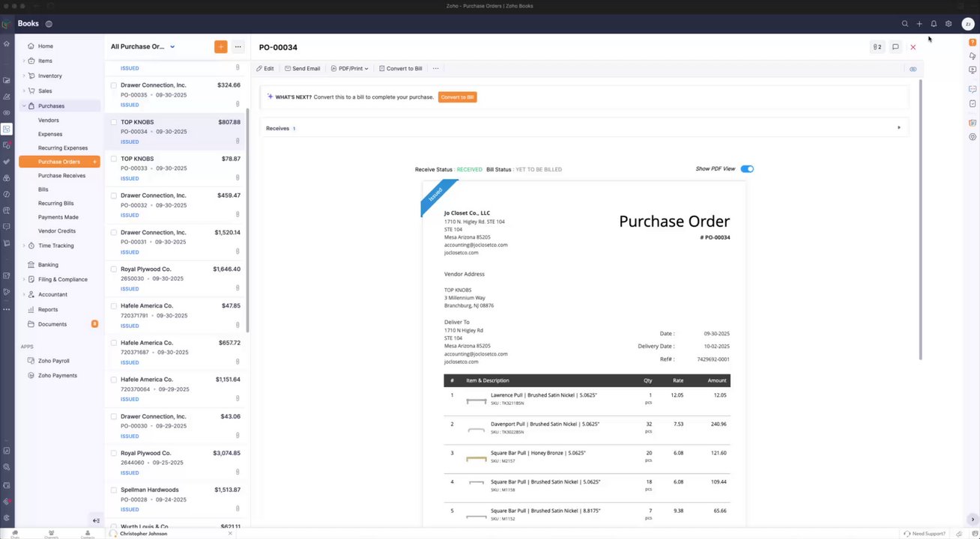The width and height of the screenshot is (980, 539).
Task: Expand the Time Tracking sidebar group
Action: pos(23,246)
